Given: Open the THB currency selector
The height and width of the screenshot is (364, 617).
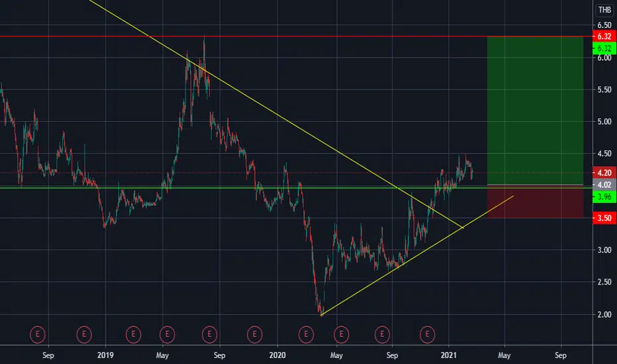Looking at the screenshot, I should tap(604, 10).
